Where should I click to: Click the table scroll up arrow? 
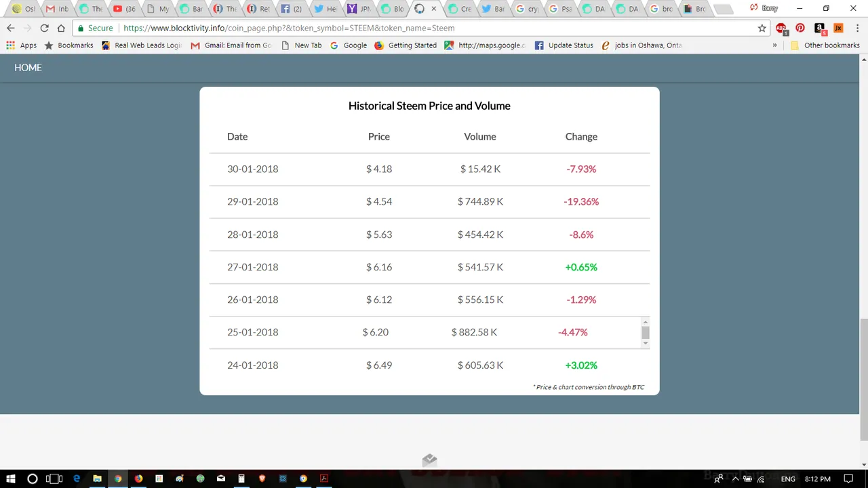pos(646,321)
